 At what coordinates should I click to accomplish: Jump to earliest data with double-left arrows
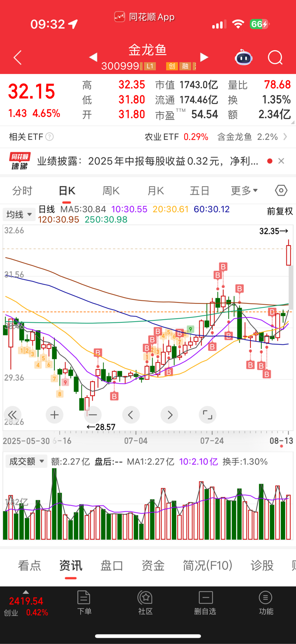click(12, 415)
